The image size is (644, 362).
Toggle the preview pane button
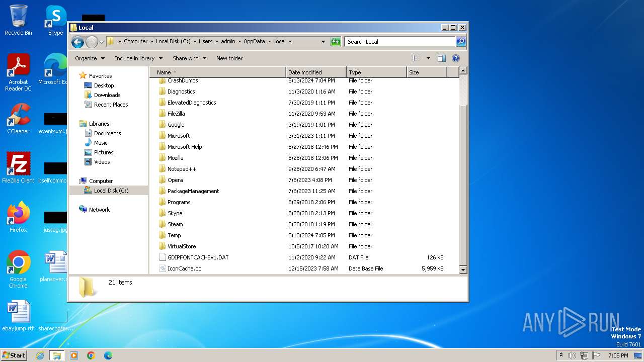pos(441,58)
